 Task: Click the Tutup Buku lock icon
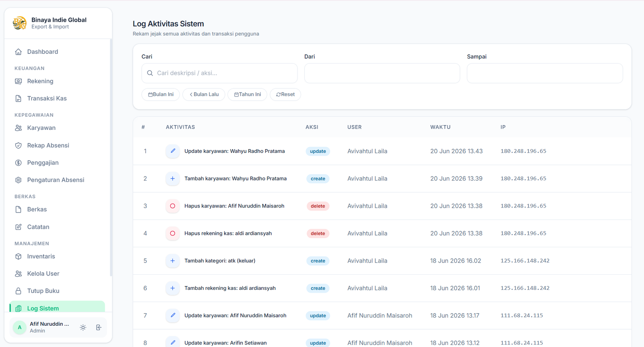[x=18, y=291]
